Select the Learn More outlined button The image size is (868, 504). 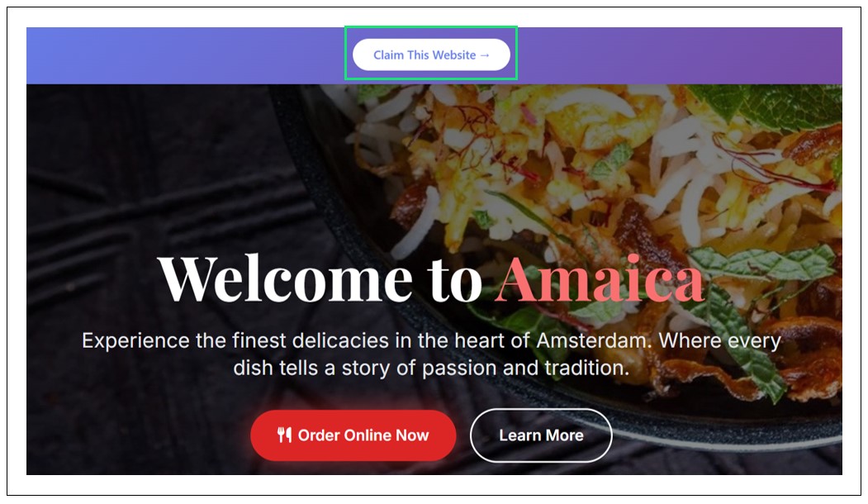[541, 435]
